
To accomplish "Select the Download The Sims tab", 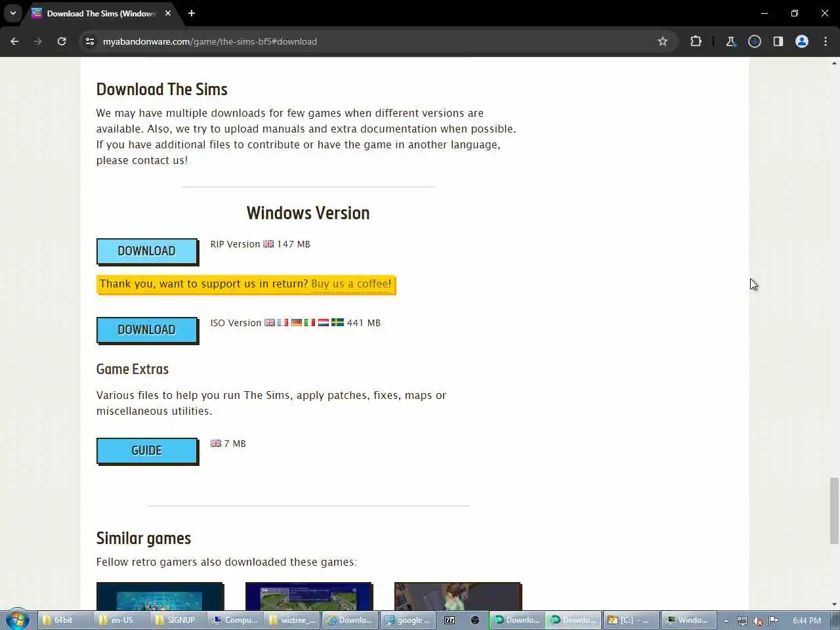I will (x=102, y=13).
